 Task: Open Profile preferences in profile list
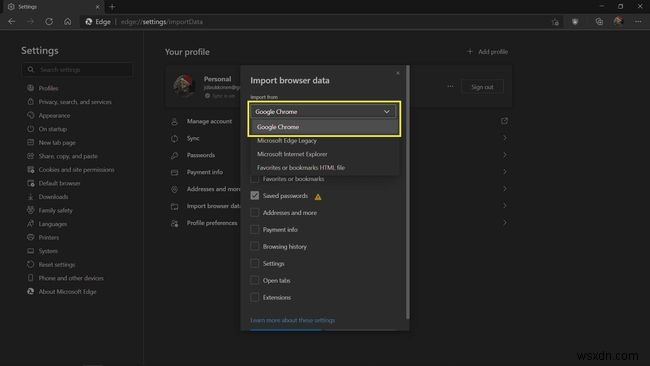tap(212, 223)
